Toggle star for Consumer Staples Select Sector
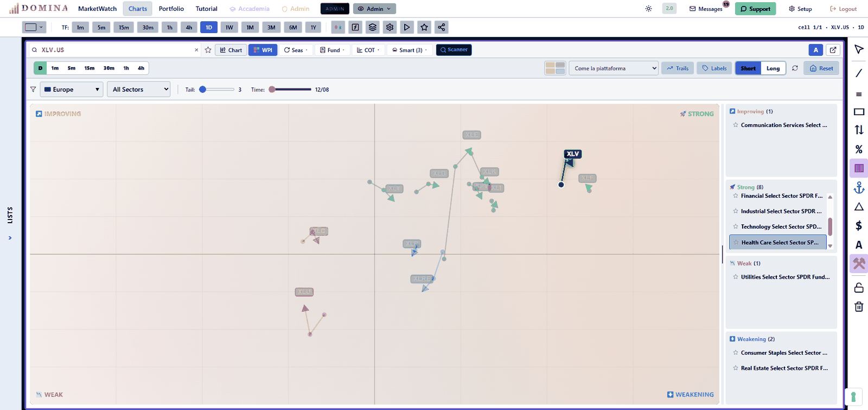 736,353
